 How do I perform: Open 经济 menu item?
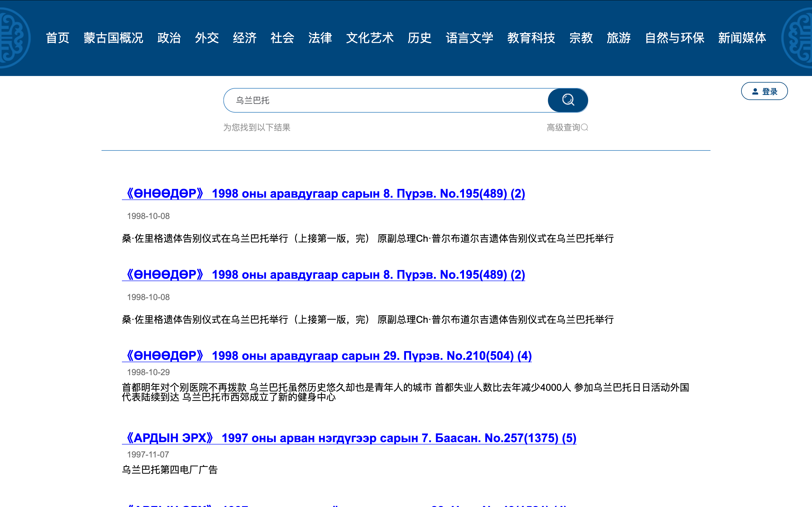pos(245,38)
